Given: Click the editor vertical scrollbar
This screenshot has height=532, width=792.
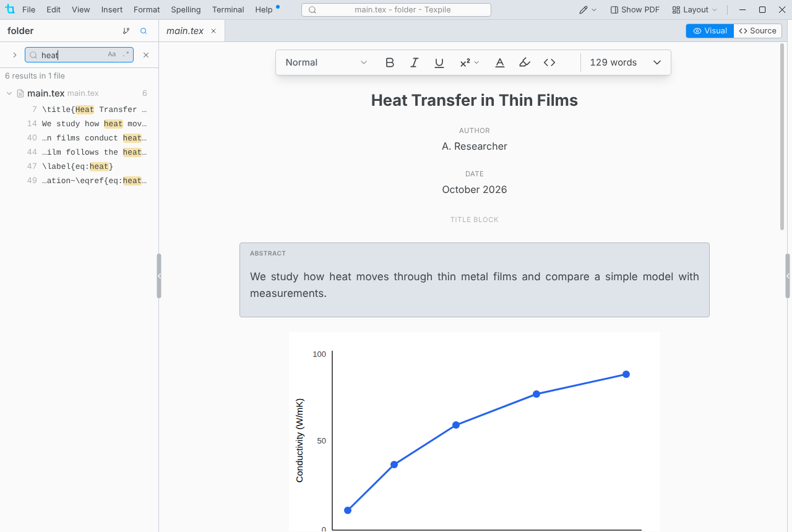Looking at the screenshot, I should click(x=782, y=137).
